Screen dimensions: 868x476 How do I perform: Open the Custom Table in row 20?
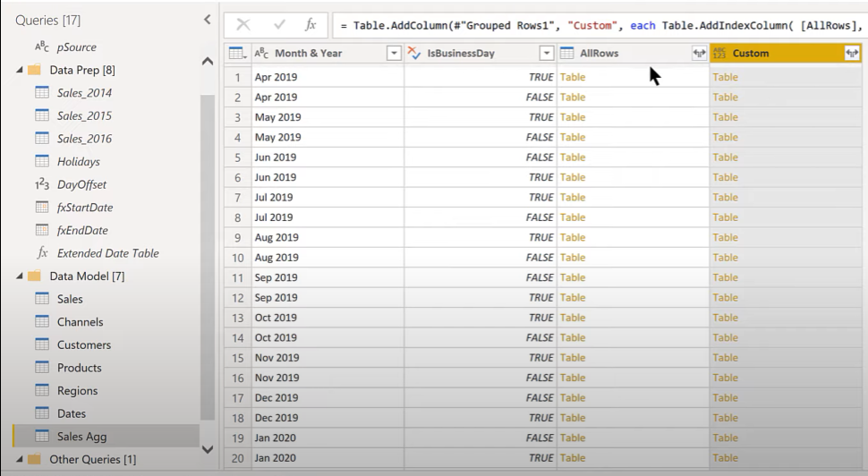[x=725, y=458]
